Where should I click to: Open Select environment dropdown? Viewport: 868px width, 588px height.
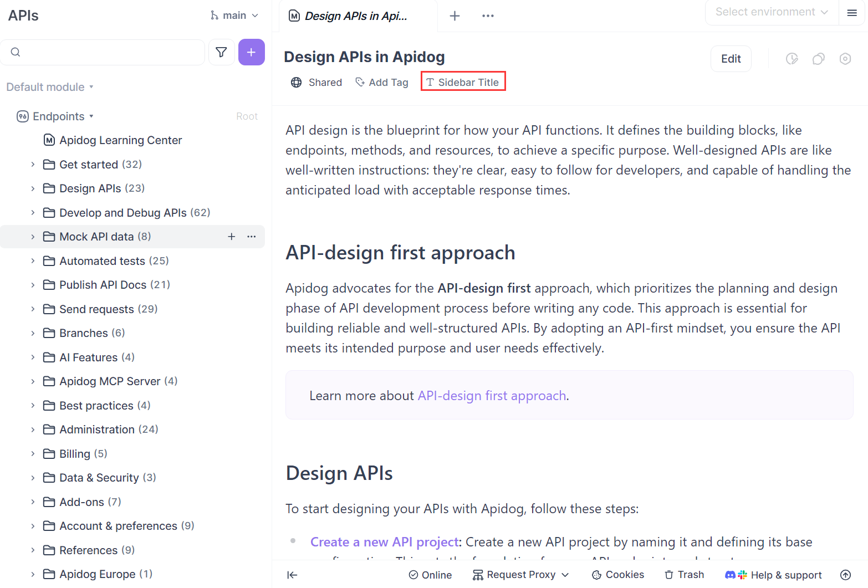(771, 12)
